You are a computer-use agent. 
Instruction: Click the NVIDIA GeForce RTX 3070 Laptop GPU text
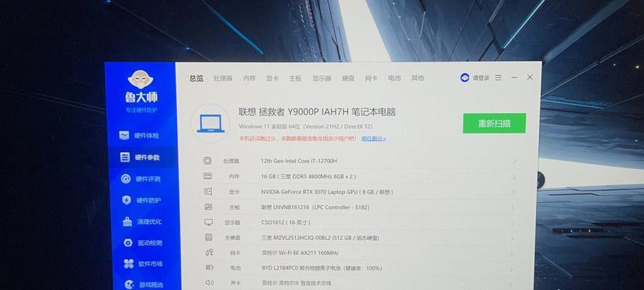[327, 192]
